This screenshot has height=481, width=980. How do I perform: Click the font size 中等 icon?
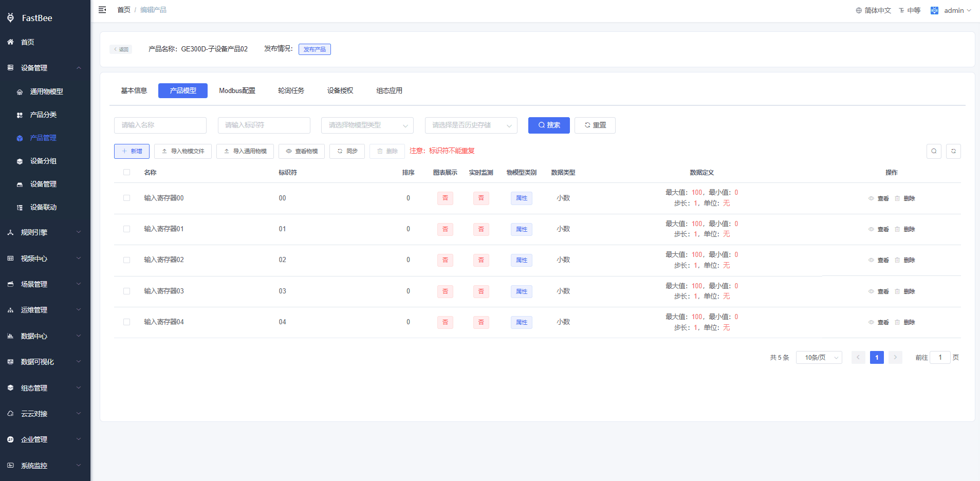(x=901, y=10)
